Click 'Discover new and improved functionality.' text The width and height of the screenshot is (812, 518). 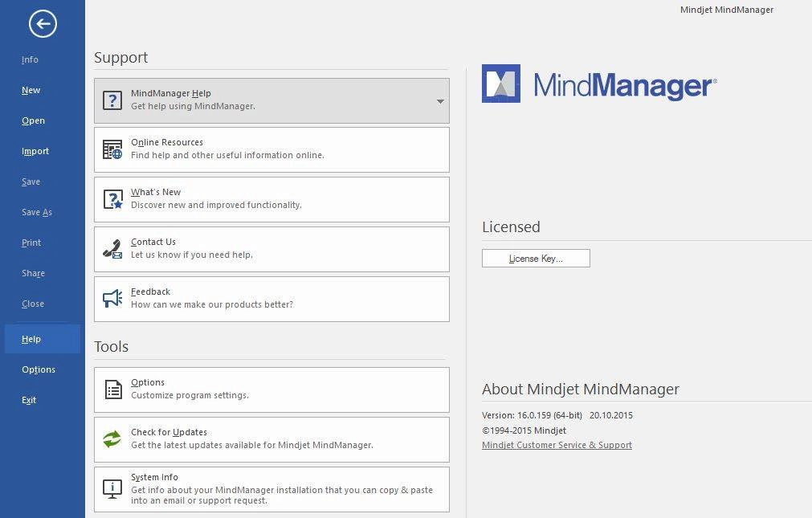tap(216, 205)
